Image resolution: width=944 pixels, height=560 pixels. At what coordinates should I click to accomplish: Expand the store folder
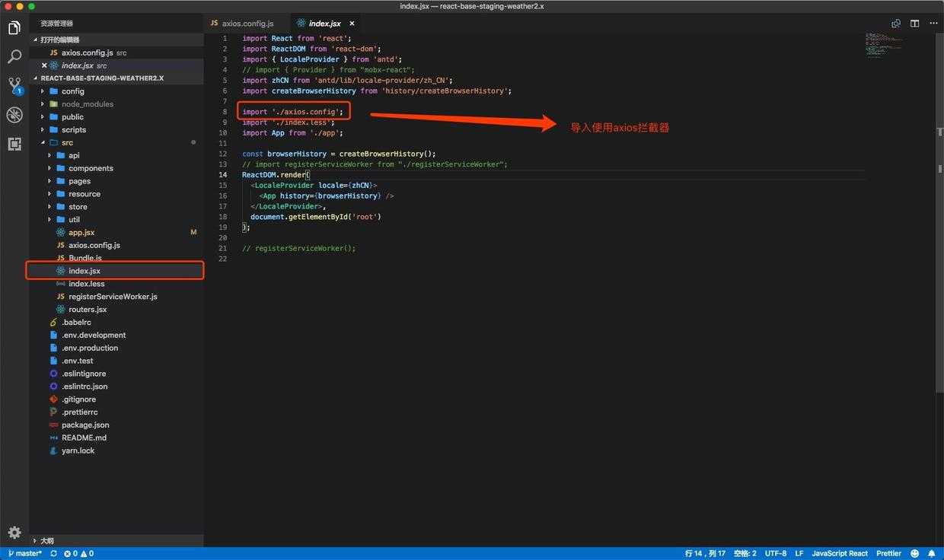(78, 207)
